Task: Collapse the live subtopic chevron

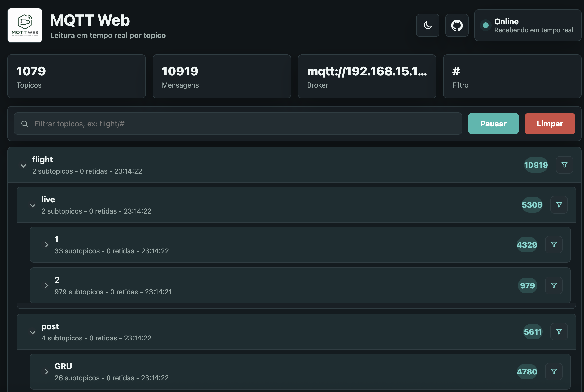Action: point(33,205)
